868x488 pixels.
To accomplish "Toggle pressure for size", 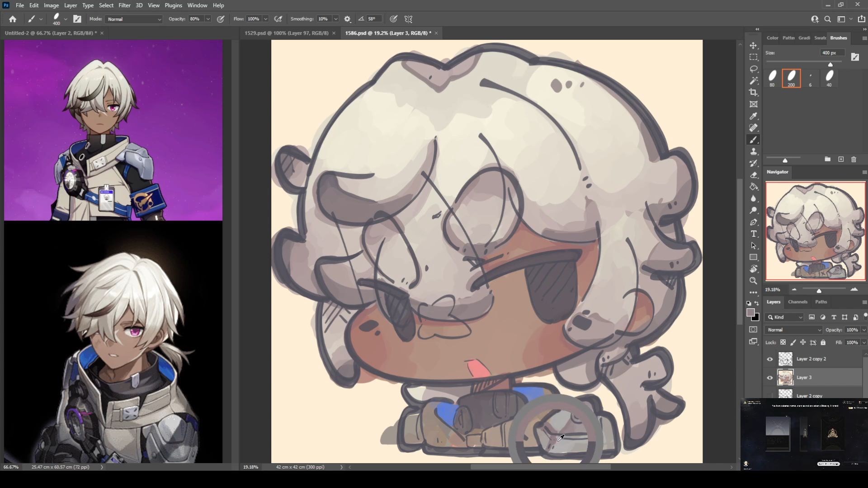I will click(x=394, y=19).
